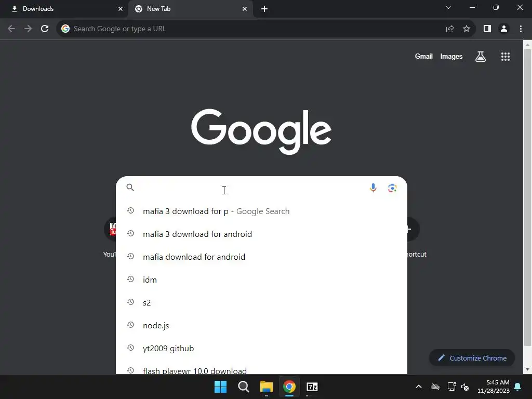Select the 'idm' suggestion
Screen dimensions: 532x399
[261, 280]
